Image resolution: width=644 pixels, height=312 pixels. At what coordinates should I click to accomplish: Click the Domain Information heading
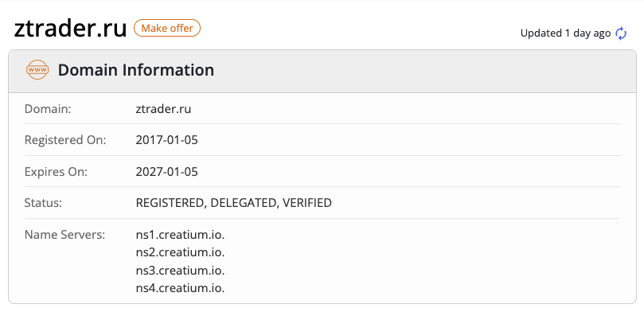(136, 70)
